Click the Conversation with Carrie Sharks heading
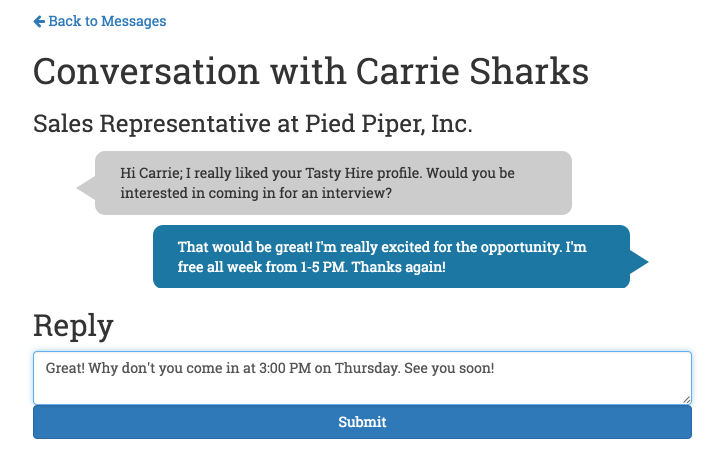The width and height of the screenshot is (706, 470). [311, 71]
